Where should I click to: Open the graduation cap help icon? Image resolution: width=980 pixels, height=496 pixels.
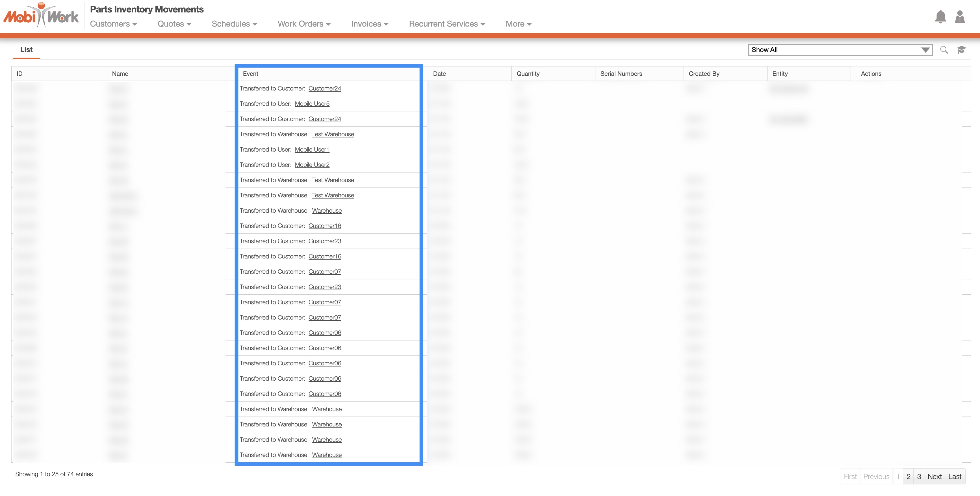[961, 50]
